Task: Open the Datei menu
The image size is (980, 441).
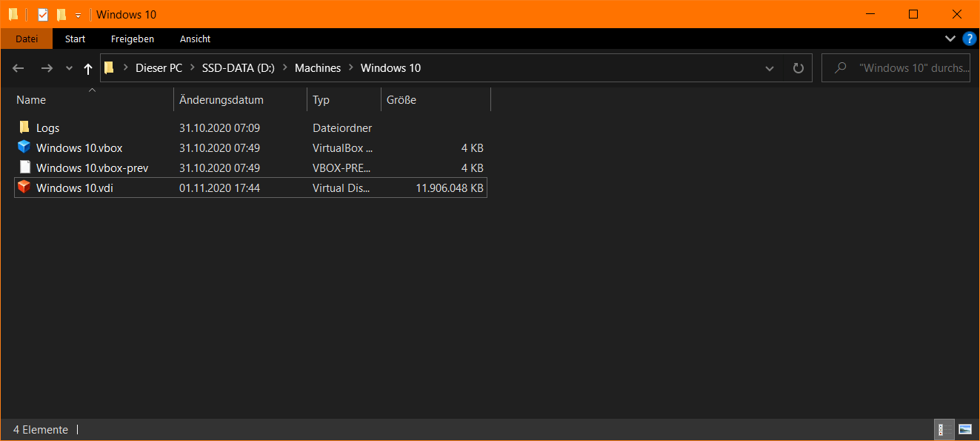Action: (x=27, y=39)
